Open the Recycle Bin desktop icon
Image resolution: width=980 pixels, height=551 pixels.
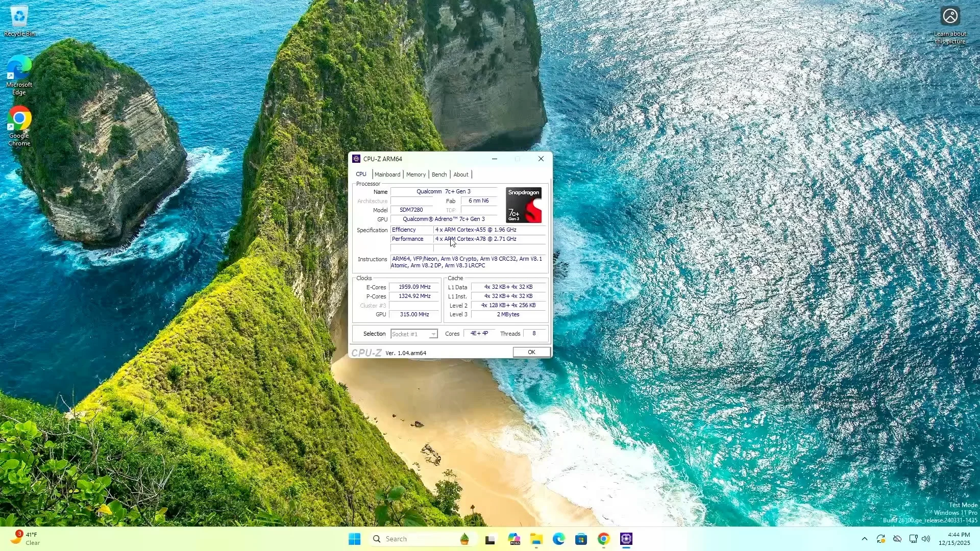pos(18,17)
